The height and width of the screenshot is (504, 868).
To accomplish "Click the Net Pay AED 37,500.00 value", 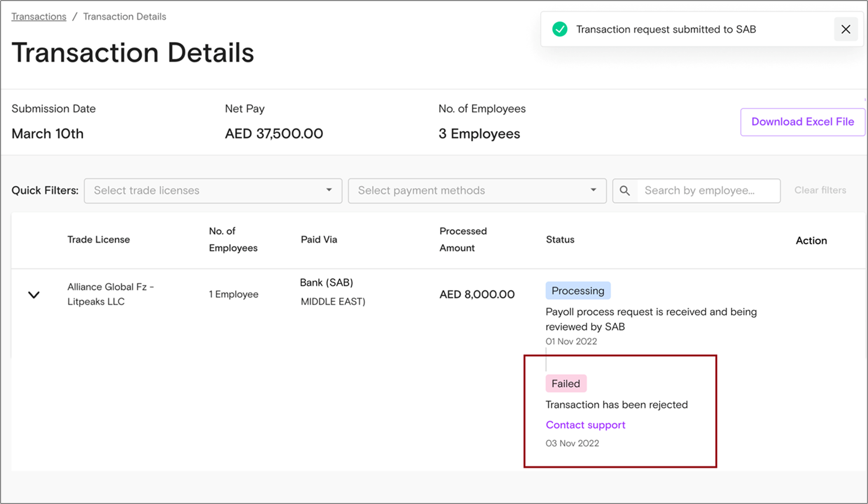I will click(274, 134).
